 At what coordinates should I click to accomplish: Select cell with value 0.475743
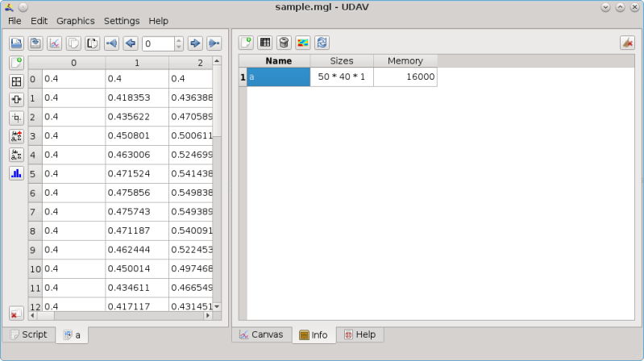pos(137,211)
